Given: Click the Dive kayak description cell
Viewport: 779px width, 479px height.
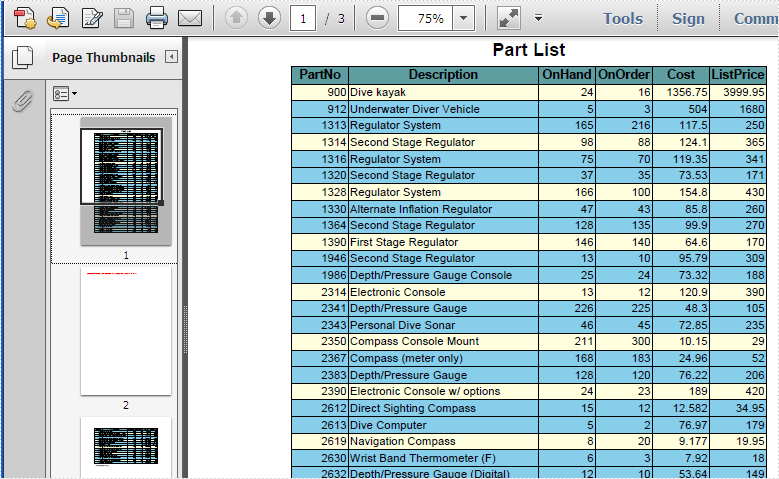Looking at the screenshot, I should [443, 92].
